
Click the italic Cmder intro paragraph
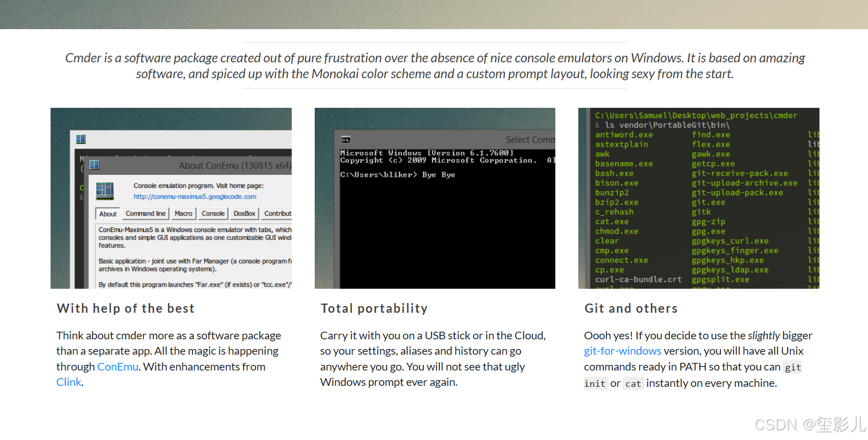tap(435, 66)
